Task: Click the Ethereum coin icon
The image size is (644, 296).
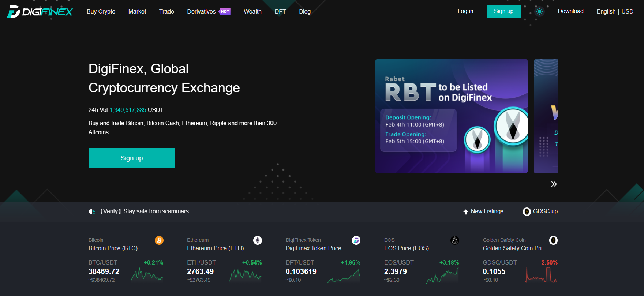Action: pyautogui.click(x=258, y=240)
